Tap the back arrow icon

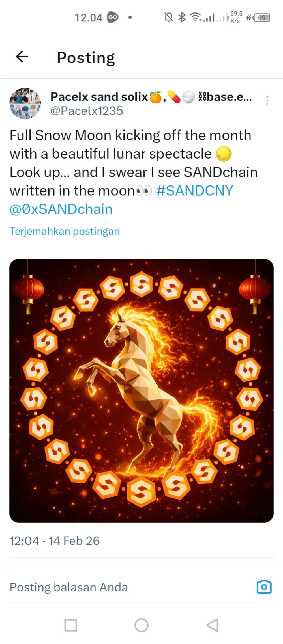point(22,57)
